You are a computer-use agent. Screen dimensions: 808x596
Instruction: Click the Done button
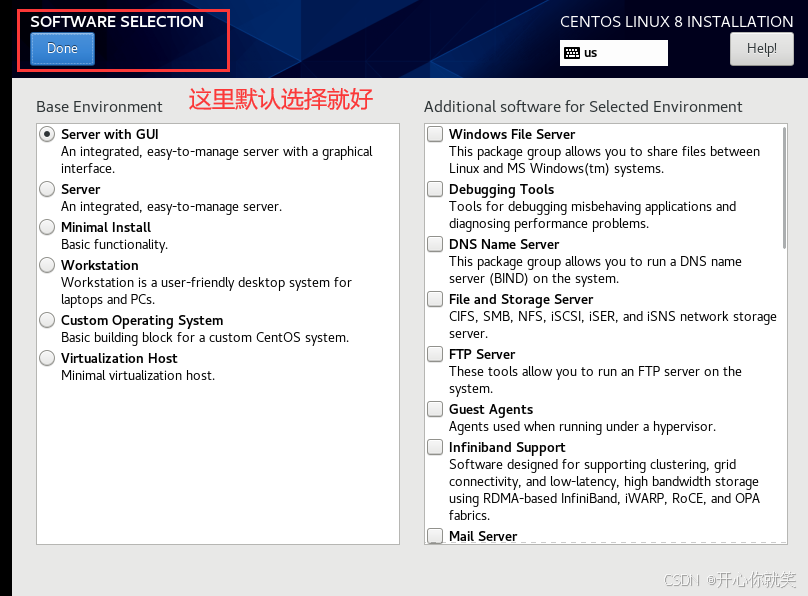(62, 49)
